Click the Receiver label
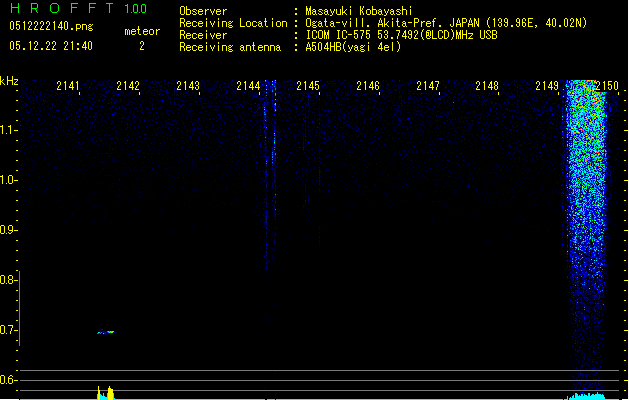 (x=203, y=35)
